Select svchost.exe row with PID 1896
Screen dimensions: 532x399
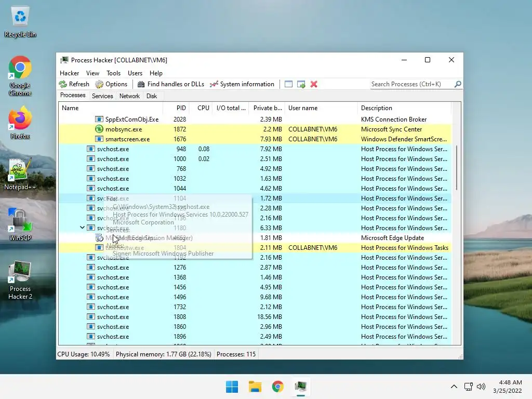point(255,336)
